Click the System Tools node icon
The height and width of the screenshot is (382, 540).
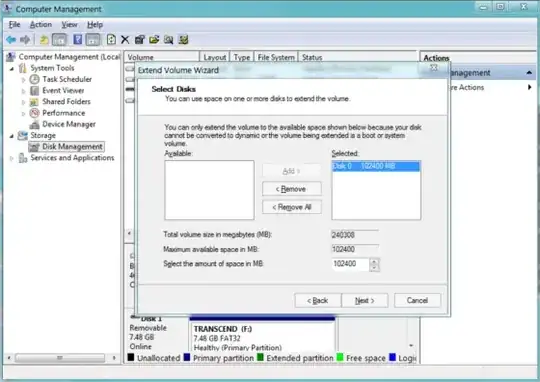pyautogui.click(x=23, y=68)
